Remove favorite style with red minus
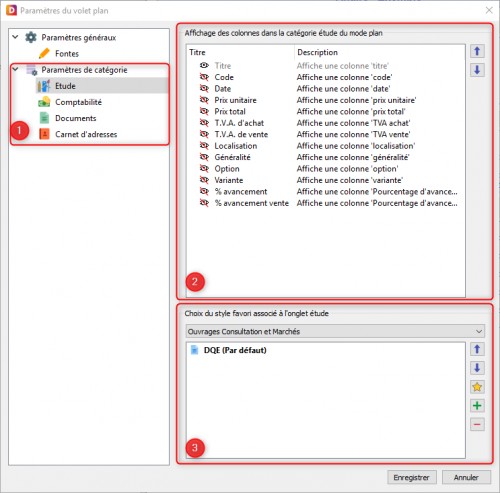Image resolution: width=500 pixels, height=493 pixels. tap(477, 424)
